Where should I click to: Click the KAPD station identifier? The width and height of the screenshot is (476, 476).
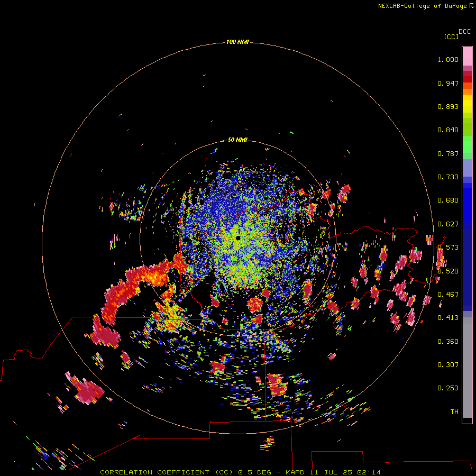(295, 472)
